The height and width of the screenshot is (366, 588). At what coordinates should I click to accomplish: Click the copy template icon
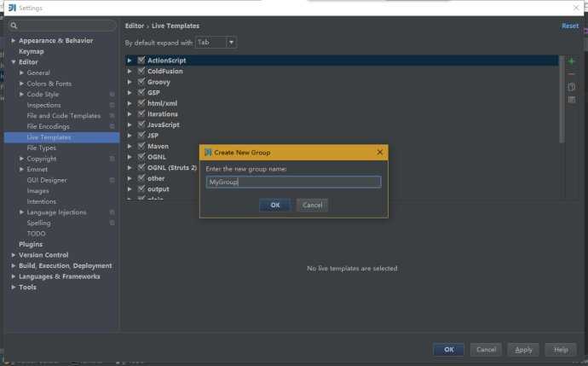coord(571,87)
